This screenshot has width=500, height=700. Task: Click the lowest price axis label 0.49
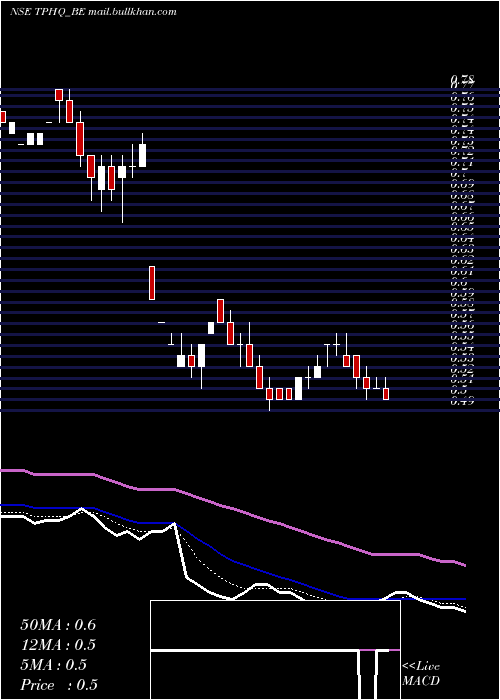462,402
